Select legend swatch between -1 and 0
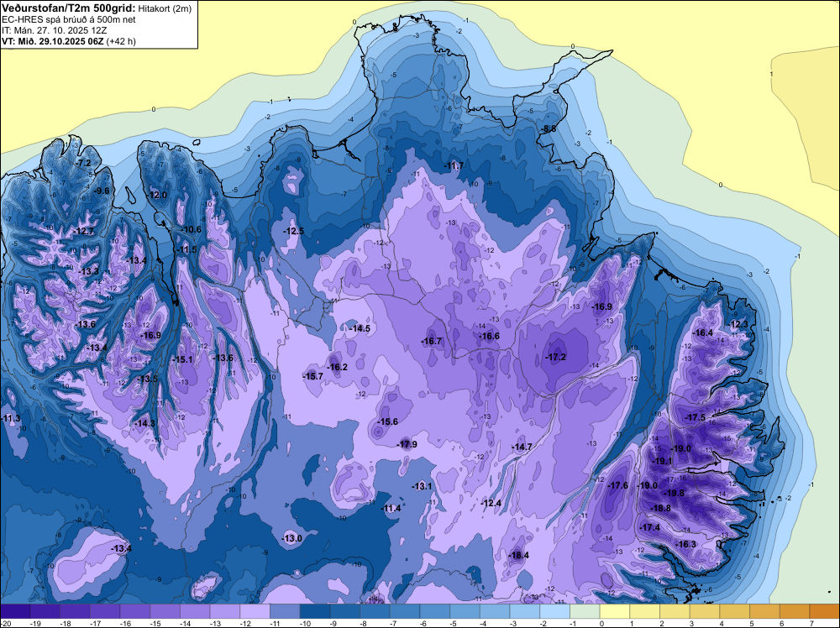Viewport: 840px width, 628px height. point(585,611)
